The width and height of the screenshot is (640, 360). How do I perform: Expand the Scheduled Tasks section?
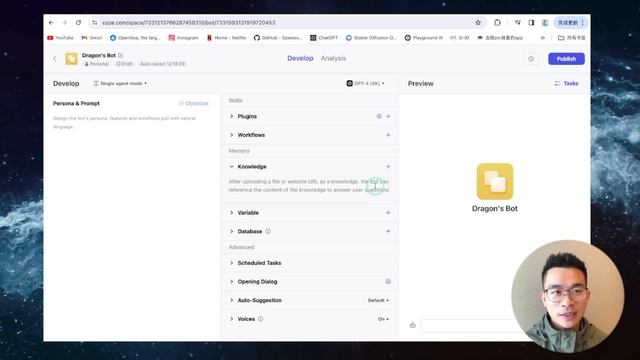(231, 263)
